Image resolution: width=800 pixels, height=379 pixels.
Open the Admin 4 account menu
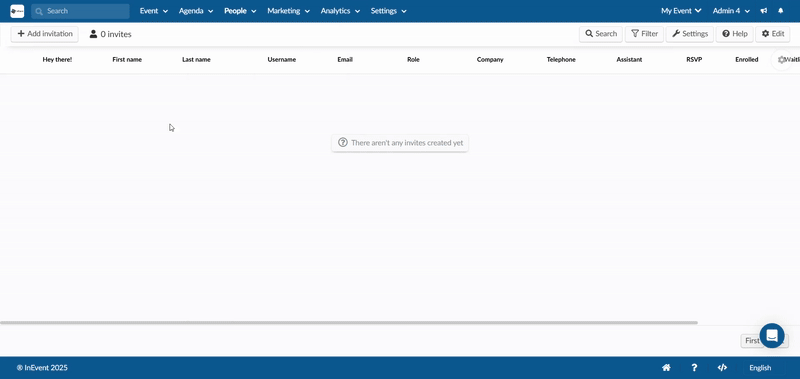click(731, 11)
